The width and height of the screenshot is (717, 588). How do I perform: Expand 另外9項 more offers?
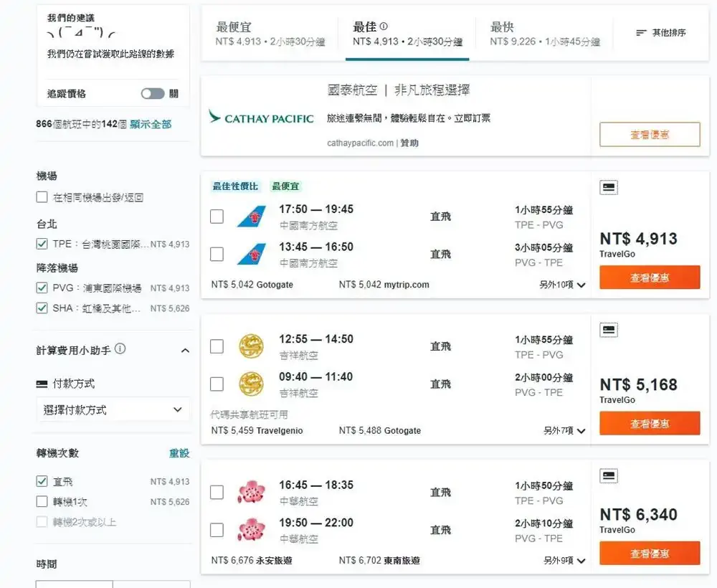[564, 561]
